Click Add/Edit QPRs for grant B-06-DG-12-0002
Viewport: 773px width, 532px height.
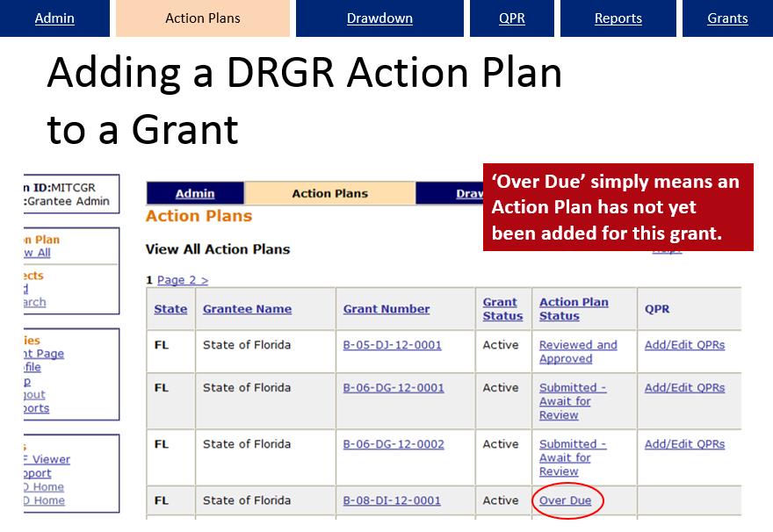tap(684, 444)
